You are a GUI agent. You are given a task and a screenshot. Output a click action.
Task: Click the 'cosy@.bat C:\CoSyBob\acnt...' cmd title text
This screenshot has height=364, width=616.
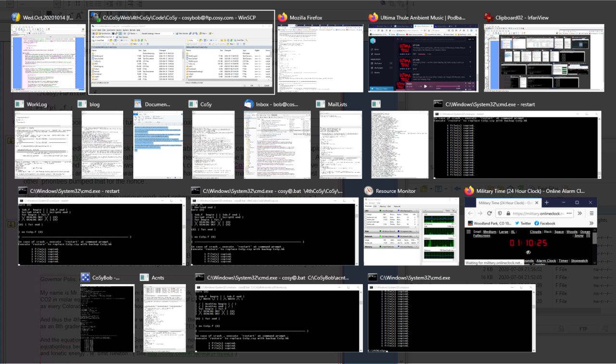click(278, 278)
